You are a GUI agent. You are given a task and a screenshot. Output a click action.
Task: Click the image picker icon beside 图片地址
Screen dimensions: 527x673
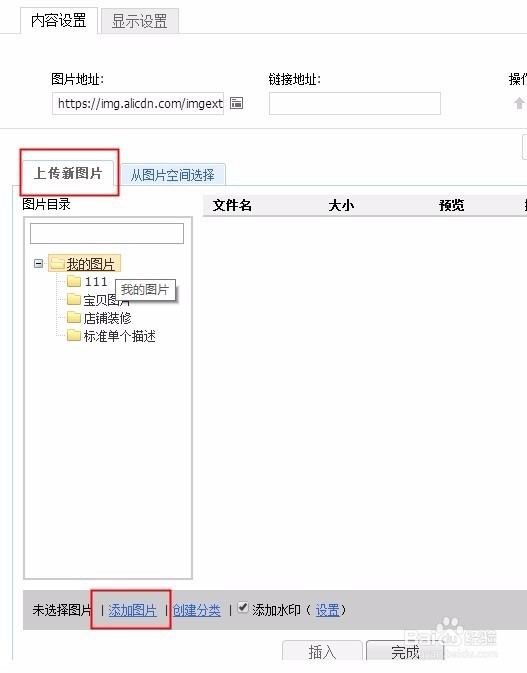click(x=236, y=103)
